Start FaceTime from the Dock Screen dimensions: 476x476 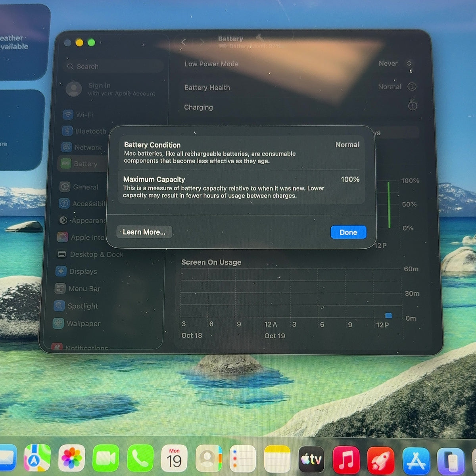coord(106,458)
